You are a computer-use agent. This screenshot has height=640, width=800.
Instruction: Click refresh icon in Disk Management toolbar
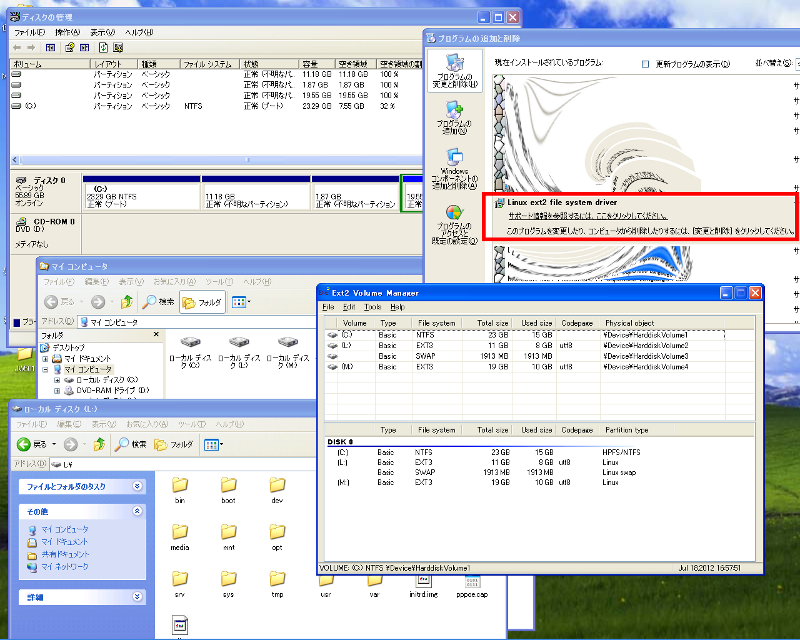tap(104, 47)
